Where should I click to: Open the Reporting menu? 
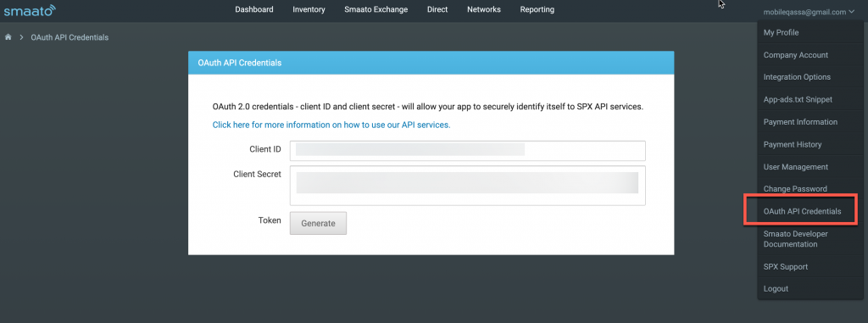(537, 9)
